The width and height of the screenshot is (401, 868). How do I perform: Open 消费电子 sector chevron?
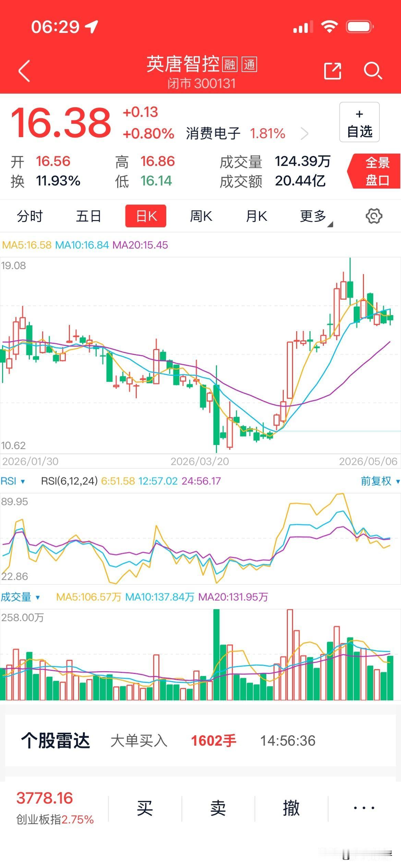click(x=304, y=134)
